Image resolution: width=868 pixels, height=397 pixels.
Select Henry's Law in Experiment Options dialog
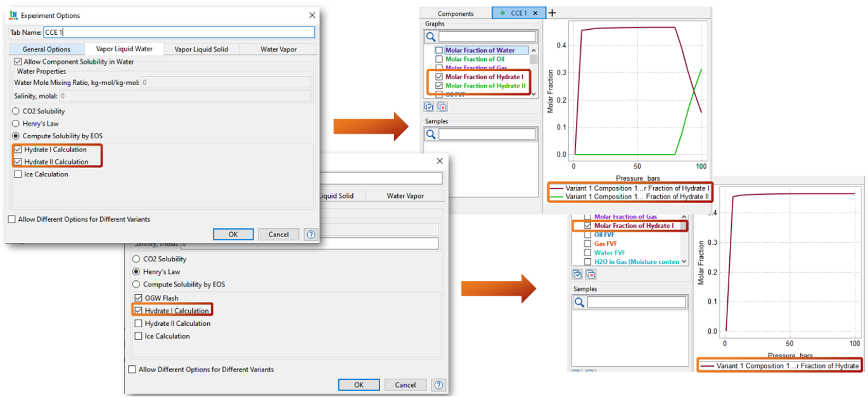click(x=16, y=124)
